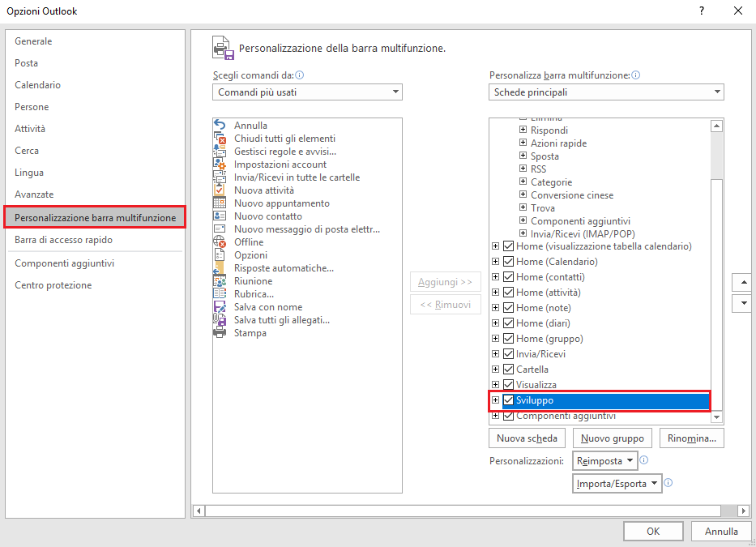Move selected tab down with arrow button
The width and height of the screenshot is (756, 547).
[744, 303]
